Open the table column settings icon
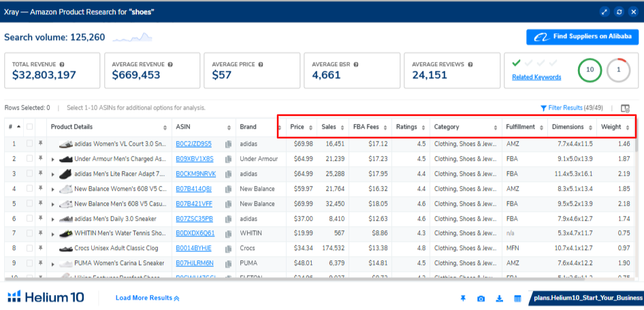The image size is (644, 310). (x=625, y=108)
